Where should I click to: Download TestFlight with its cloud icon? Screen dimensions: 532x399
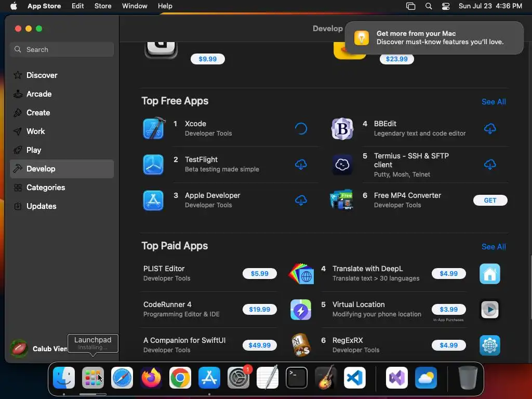[x=301, y=165]
